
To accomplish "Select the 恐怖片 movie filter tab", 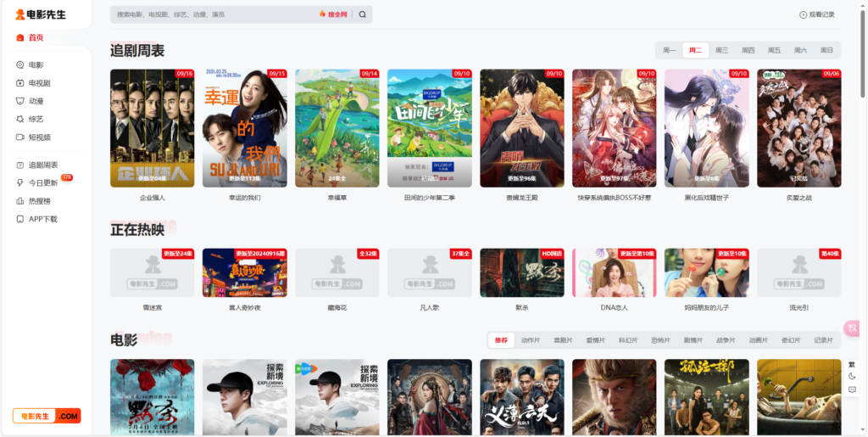I will (x=660, y=340).
